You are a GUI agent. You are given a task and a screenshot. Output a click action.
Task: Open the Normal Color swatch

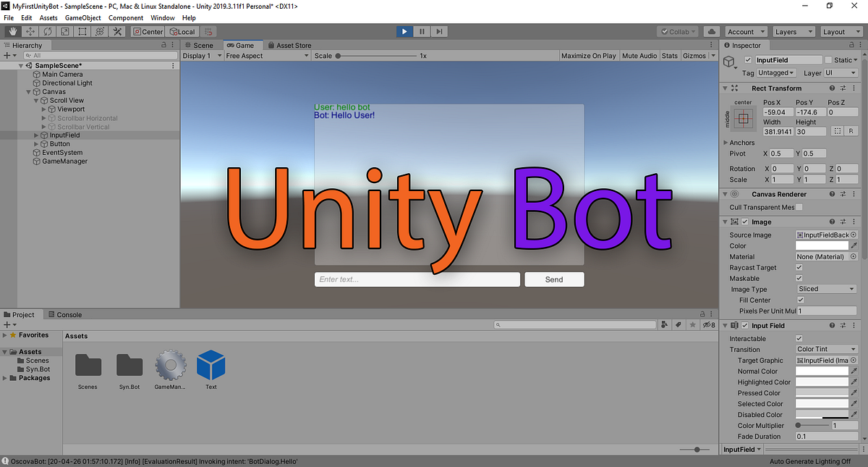coord(822,371)
